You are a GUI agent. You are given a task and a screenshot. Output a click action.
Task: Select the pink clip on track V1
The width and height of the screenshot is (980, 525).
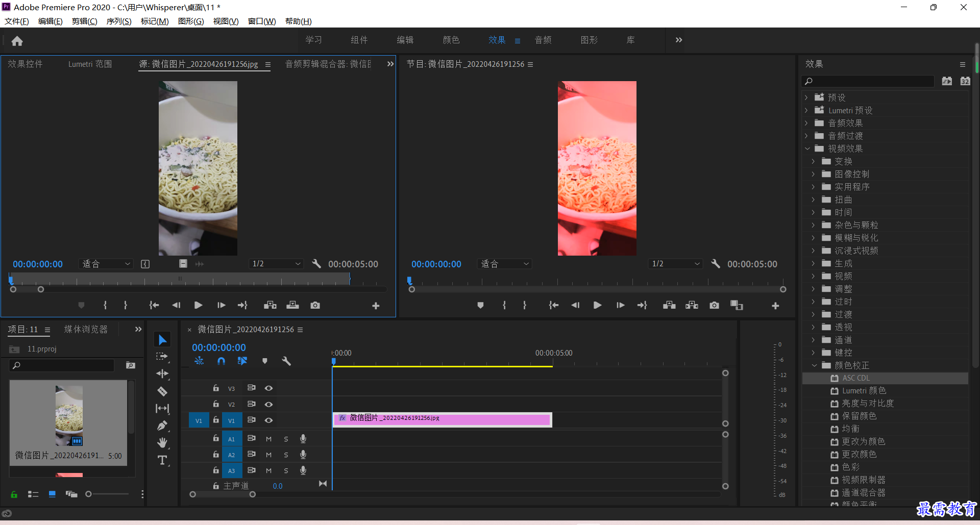[442, 419]
